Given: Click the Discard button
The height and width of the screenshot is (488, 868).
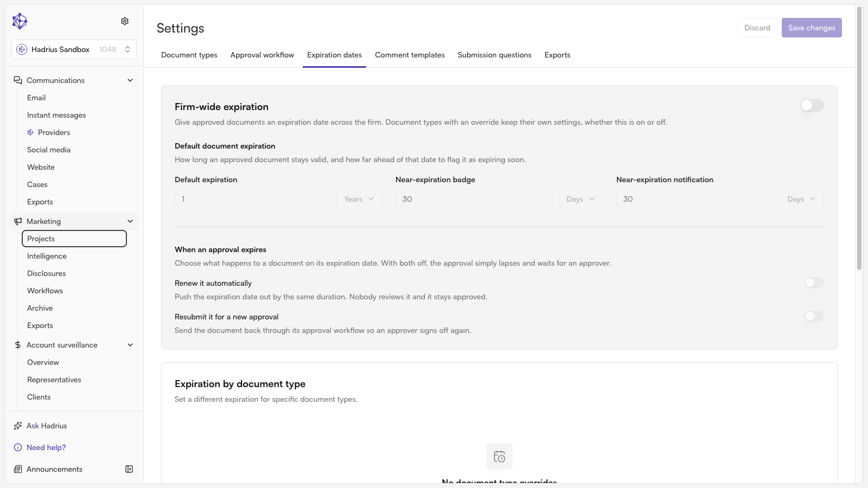Looking at the screenshot, I should pyautogui.click(x=757, y=28).
